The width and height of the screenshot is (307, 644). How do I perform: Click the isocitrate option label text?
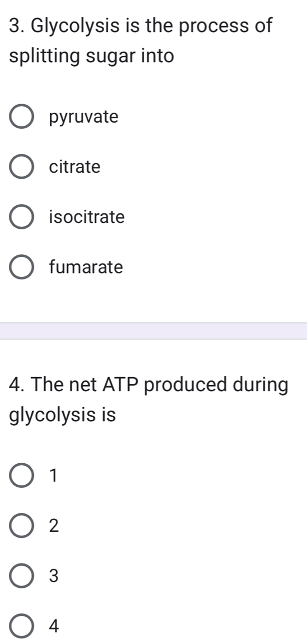click(86, 217)
